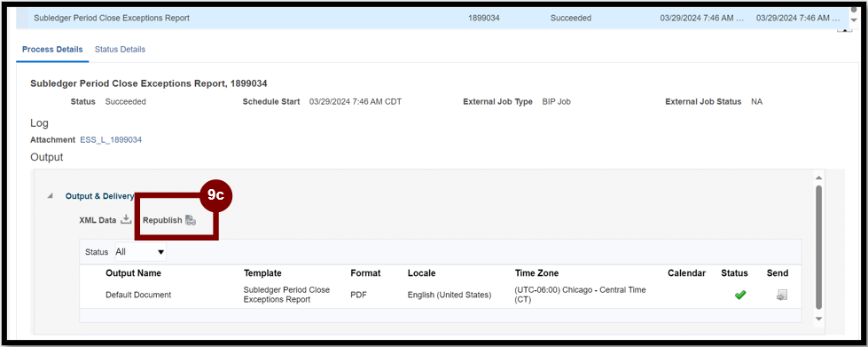Click the Send icon for Default Document
This screenshot has width=868, height=347.
click(782, 295)
